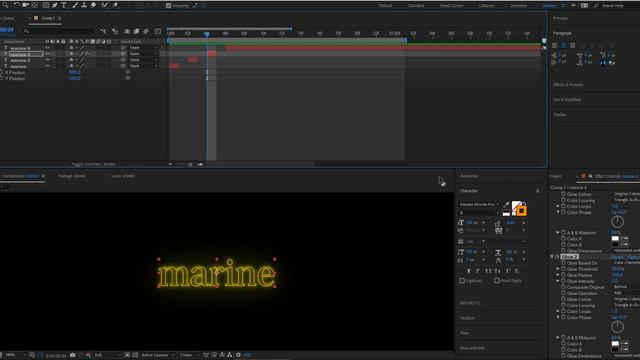Viewport: 640px width, 360px height.
Task: Open the viewer resolution dropdown set to Full
Action: click(107, 355)
